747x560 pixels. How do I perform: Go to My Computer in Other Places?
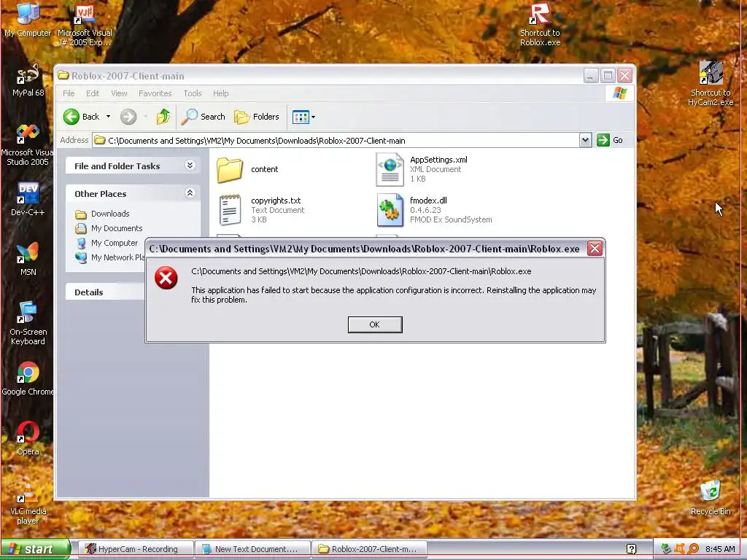coord(115,243)
